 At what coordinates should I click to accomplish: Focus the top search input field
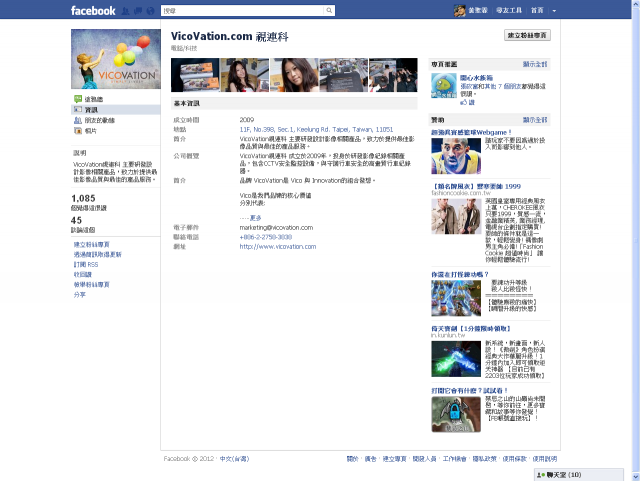pyautogui.click(x=242, y=11)
